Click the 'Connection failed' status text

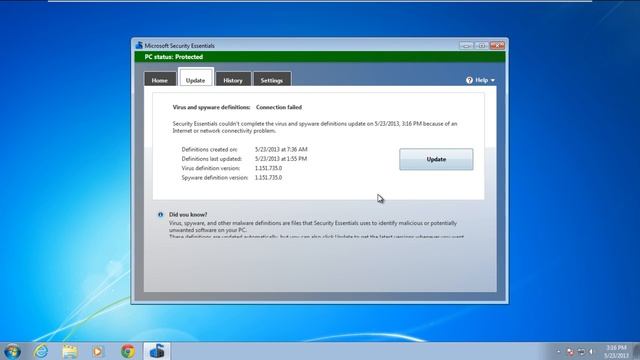coord(279,107)
